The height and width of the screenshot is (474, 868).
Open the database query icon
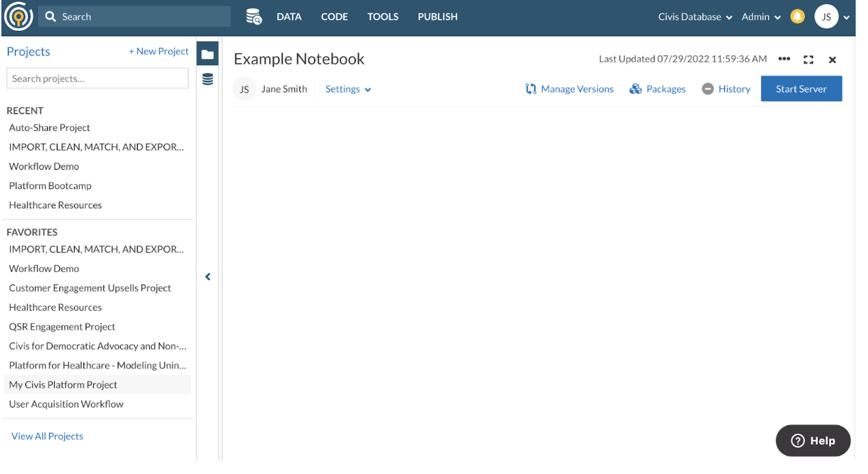(254, 16)
